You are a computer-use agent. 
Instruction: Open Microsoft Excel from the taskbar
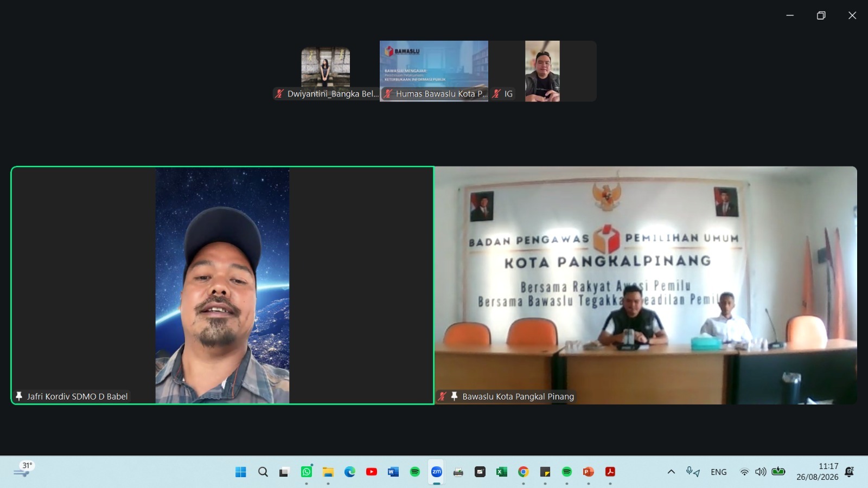(x=502, y=472)
